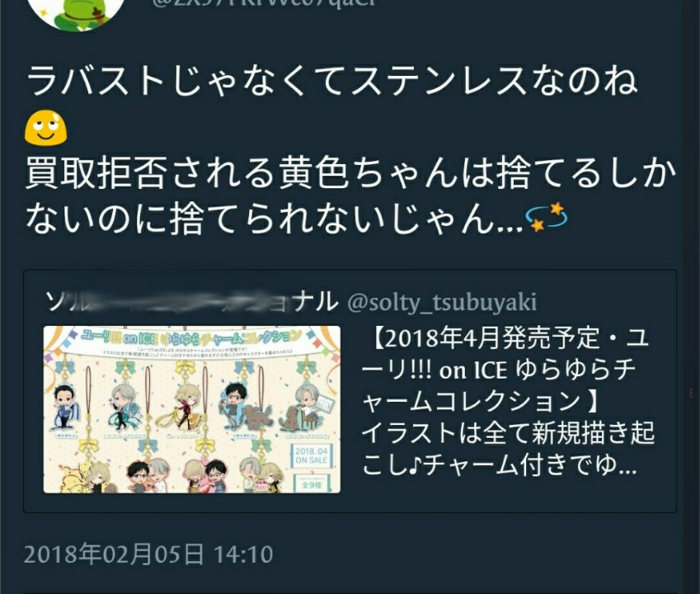Click the tweet timestamp 2018年02月05日 14:10
The width and height of the screenshot is (700, 594).
148,554
